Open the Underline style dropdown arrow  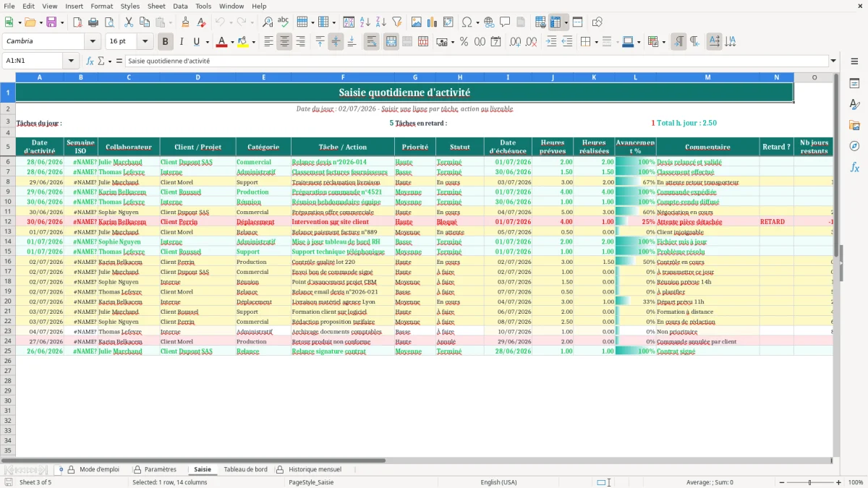click(207, 42)
